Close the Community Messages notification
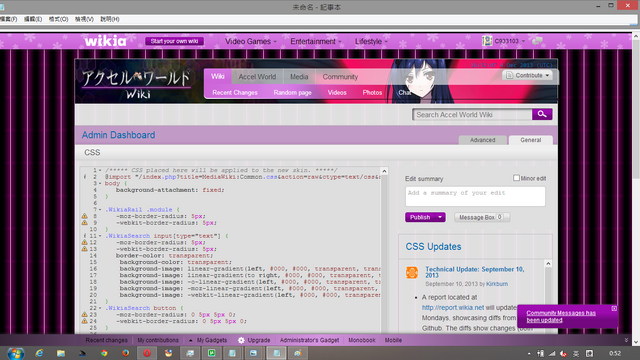 (614, 309)
